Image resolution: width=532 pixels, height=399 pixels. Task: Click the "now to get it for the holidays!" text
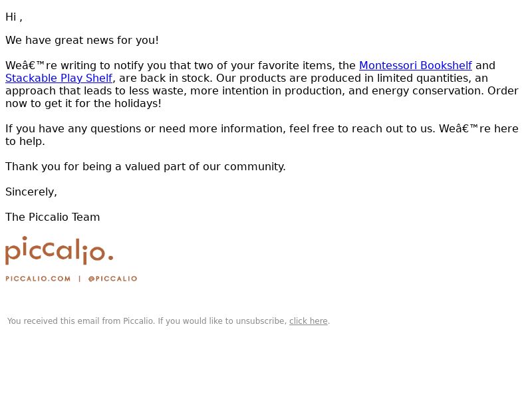[84, 104]
